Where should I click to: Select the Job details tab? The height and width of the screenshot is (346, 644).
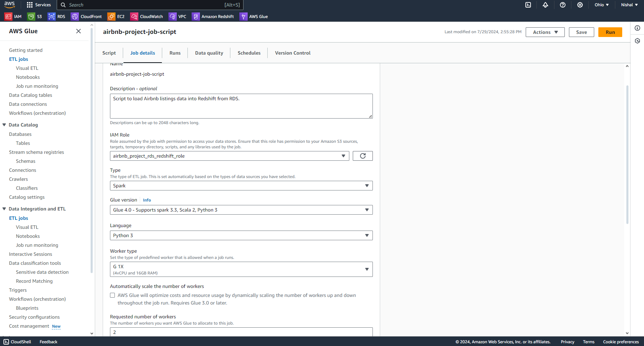142,53
